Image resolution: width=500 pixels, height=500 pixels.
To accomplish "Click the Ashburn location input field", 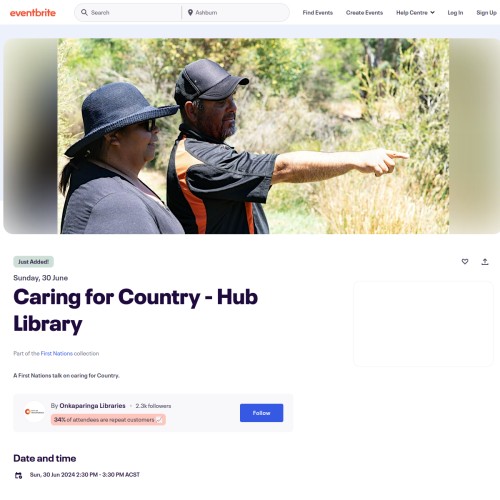I will click(x=238, y=13).
